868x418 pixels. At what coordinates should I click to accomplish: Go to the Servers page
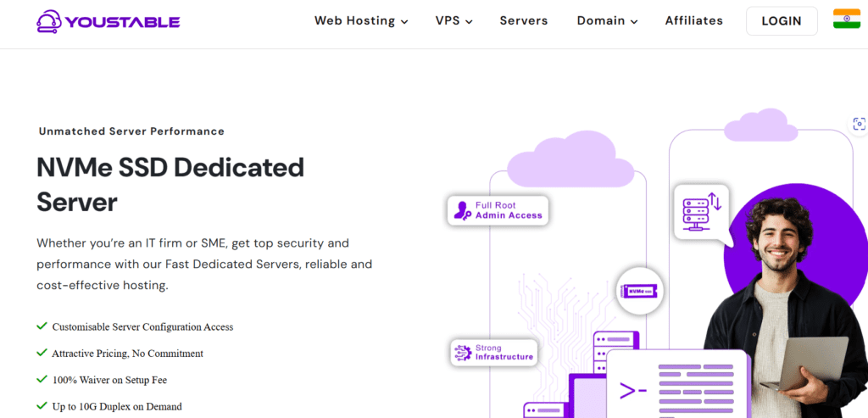(x=524, y=21)
